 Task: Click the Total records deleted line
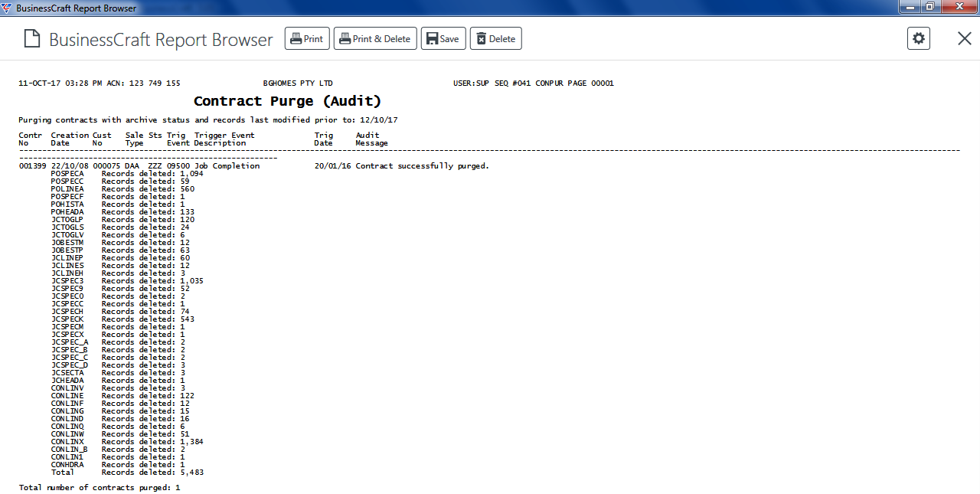127,473
